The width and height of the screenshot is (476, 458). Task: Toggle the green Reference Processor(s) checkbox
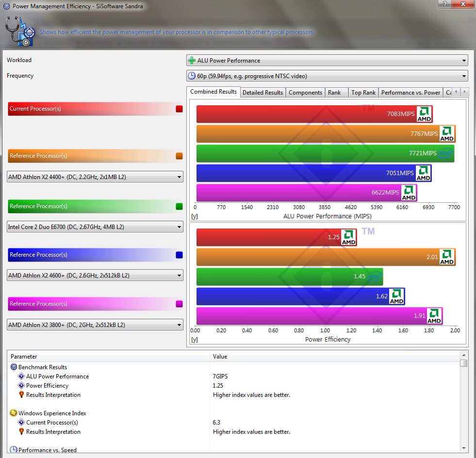[179, 206]
